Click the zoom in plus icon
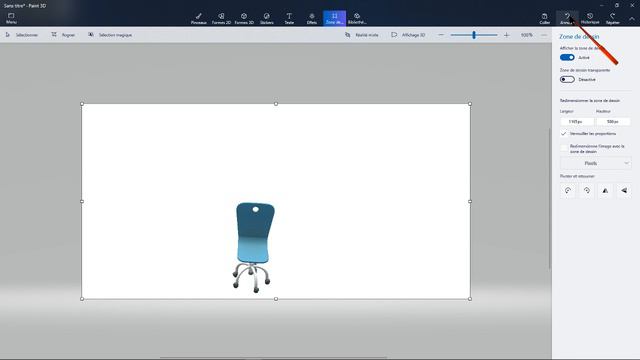This screenshot has height=360, width=640. (507, 35)
